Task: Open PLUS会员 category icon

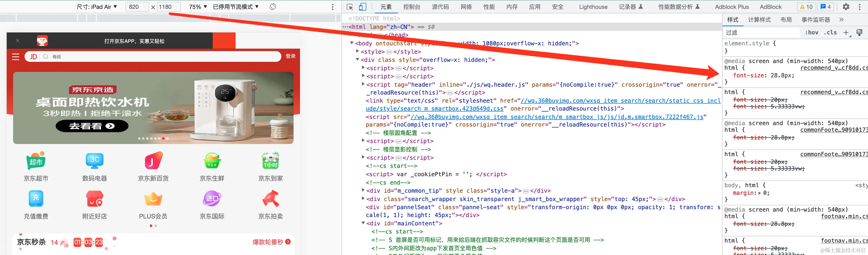Action: coord(153,199)
